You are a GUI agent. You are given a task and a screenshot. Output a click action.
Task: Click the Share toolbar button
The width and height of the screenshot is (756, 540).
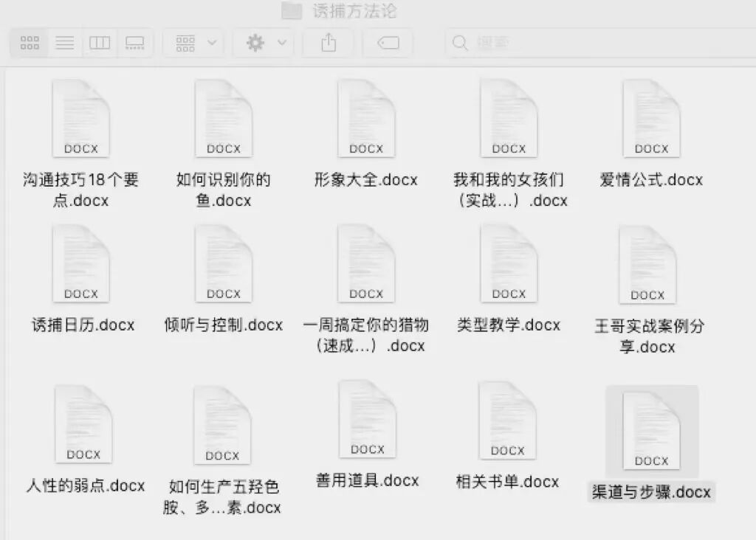(x=329, y=43)
